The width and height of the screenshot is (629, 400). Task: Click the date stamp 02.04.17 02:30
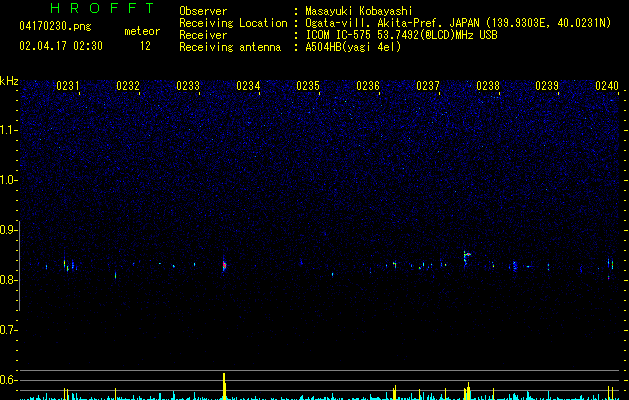coord(61,46)
